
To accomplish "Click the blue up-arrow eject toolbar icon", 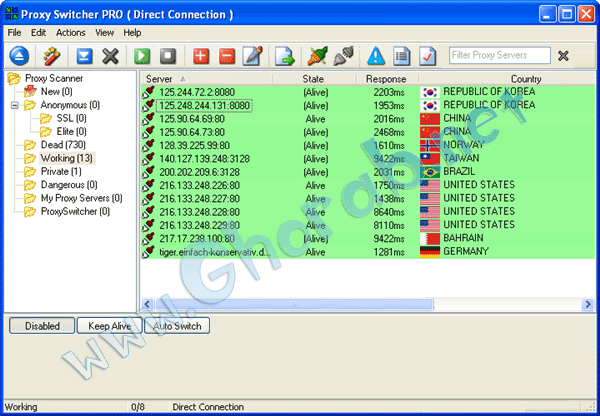I will coord(19,56).
